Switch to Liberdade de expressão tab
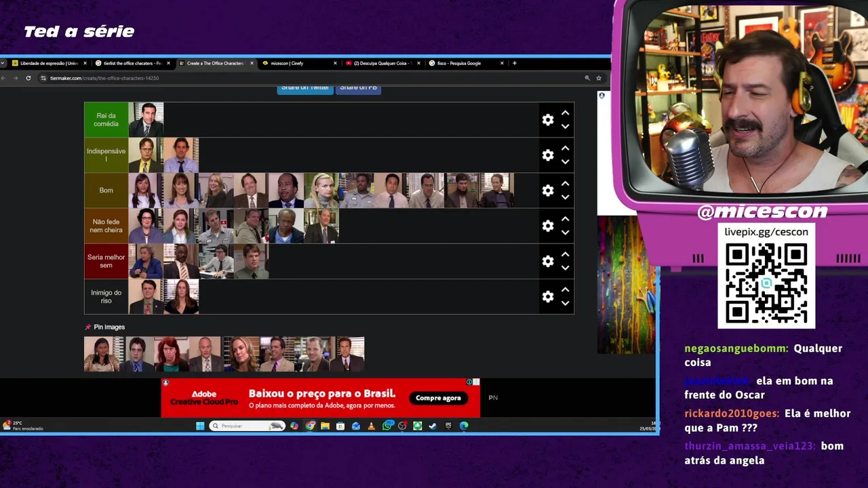The height and width of the screenshot is (488, 868). (49, 63)
